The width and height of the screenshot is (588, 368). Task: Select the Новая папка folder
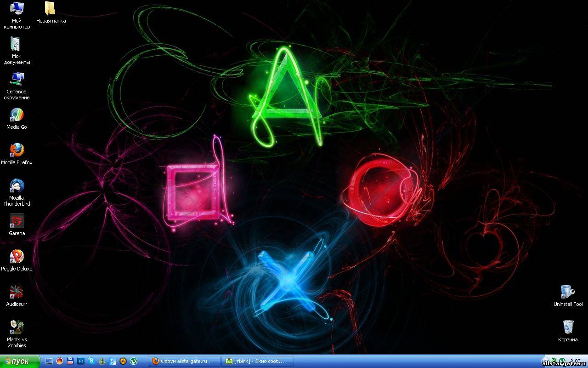[x=51, y=9]
